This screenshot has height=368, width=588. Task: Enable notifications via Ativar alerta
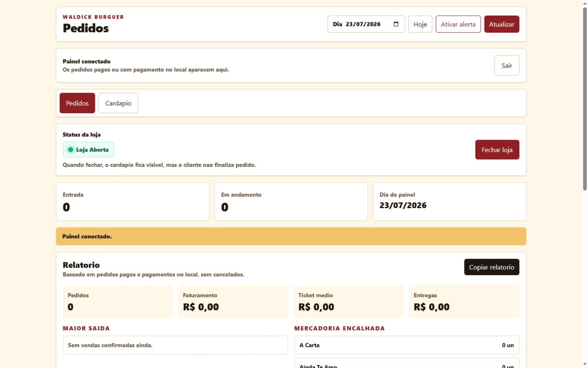[x=458, y=24]
